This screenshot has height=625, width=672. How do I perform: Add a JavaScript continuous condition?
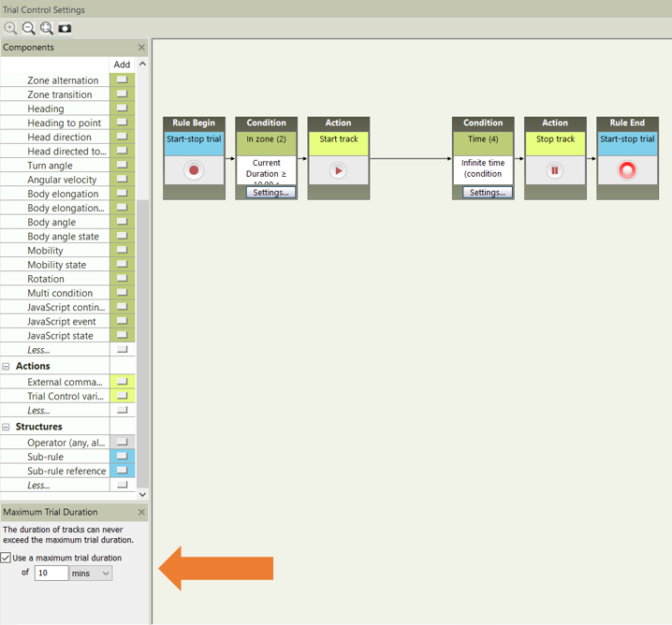click(x=123, y=307)
